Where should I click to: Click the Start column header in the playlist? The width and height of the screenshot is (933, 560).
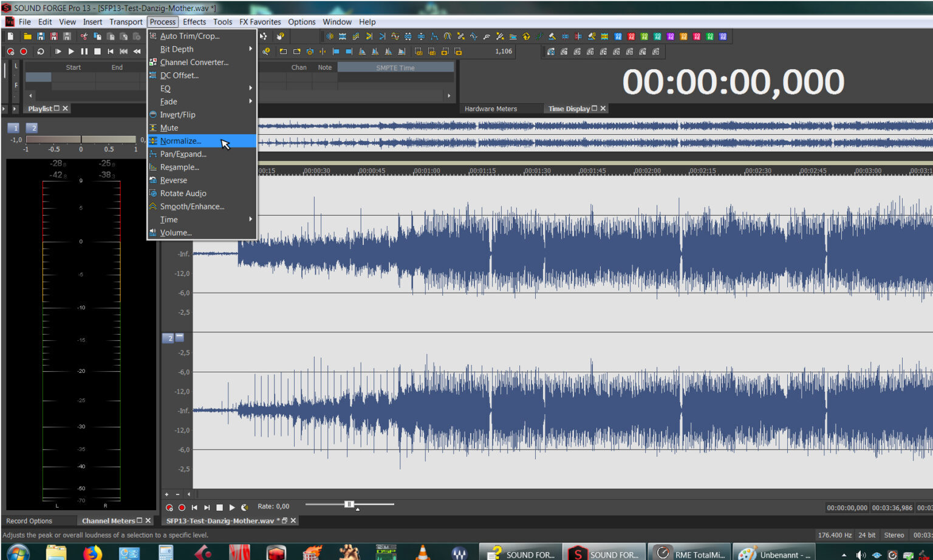73,67
